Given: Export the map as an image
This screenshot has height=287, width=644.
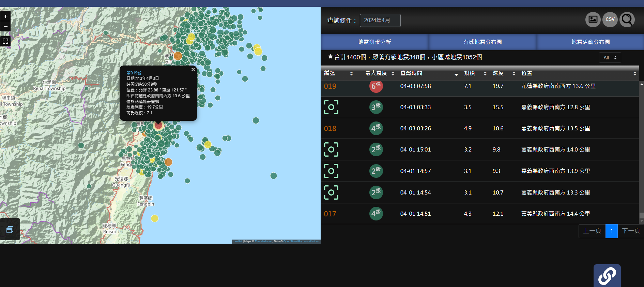Looking at the screenshot, I should click(593, 19).
